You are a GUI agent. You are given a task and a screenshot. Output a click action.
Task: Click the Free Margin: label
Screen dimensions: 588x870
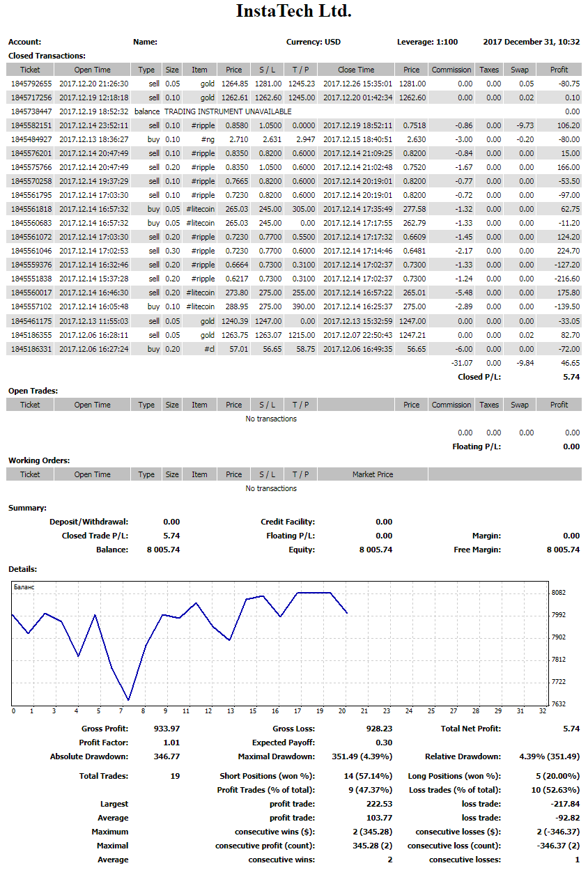(477, 550)
